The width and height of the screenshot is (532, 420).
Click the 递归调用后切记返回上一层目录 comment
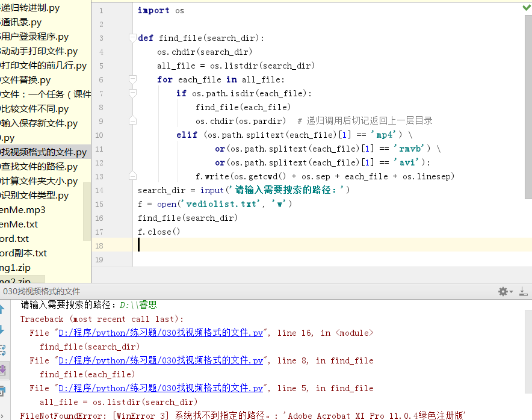pyautogui.click(x=365, y=121)
